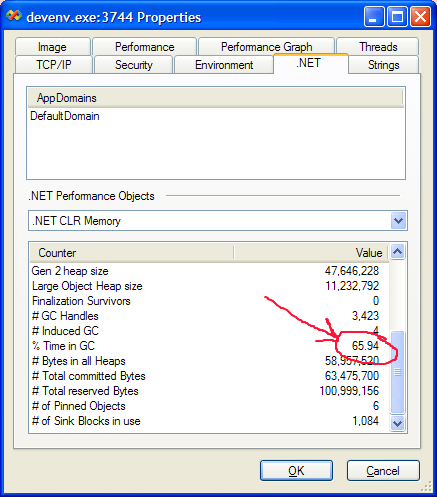Viewport: 437px width, 497px height.
Task: Select the # Induced GC row
Action: pos(209,331)
